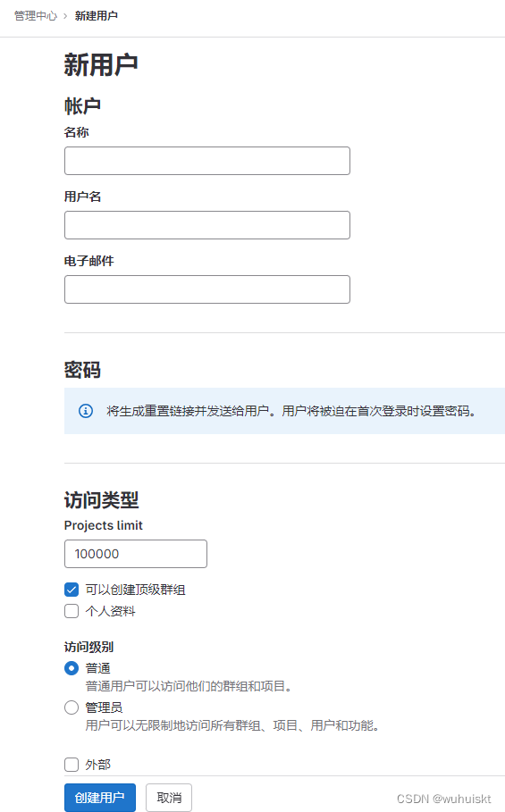Viewport: 505px width, 812px height.
Task: Select the 管理员 access level radio
Action: [x=72, y=707]
